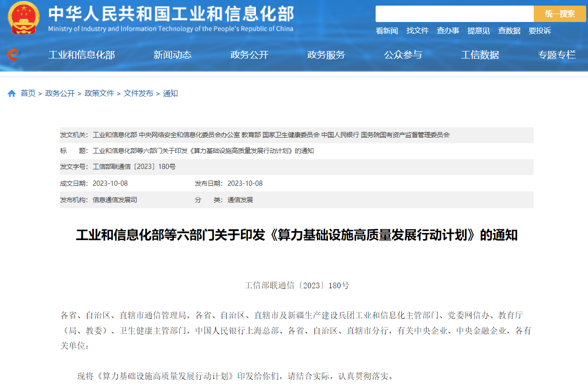The height and width of the screenshot is (387, 588).
Task: Open the 政务服务 navigation menu
Action: click(326, 55)
